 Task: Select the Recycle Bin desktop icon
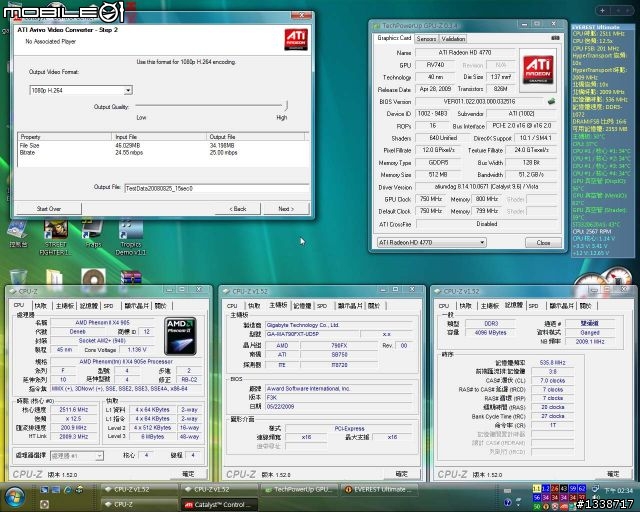pyautogui.click(x=18, y=278)
